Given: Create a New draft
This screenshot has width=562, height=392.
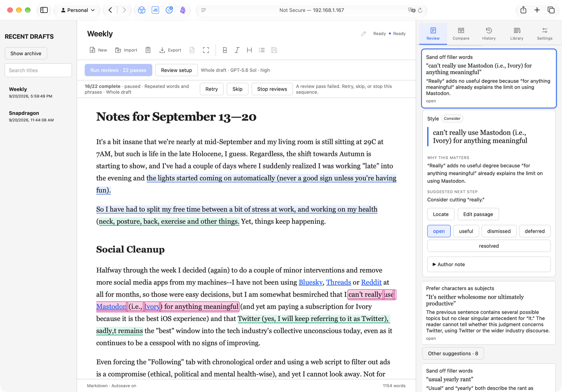Looking at the screenshot, I should click(x=98, y=50).
